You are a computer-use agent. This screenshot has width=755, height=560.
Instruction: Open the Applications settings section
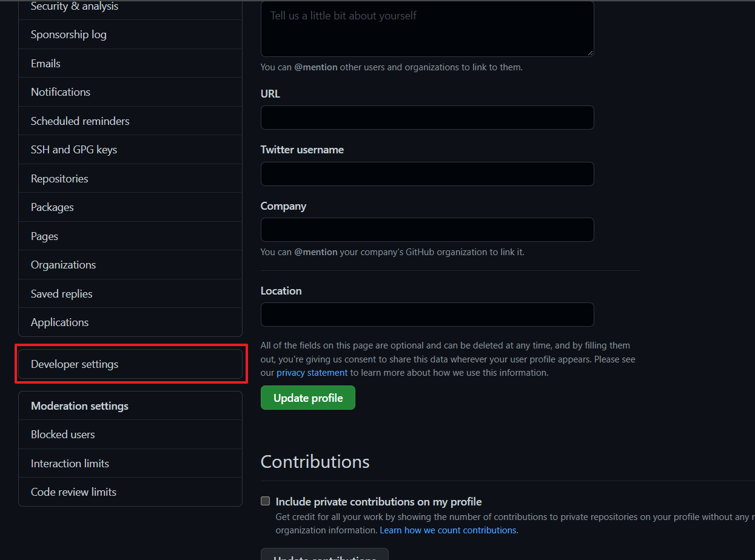(x=59, y=322)
